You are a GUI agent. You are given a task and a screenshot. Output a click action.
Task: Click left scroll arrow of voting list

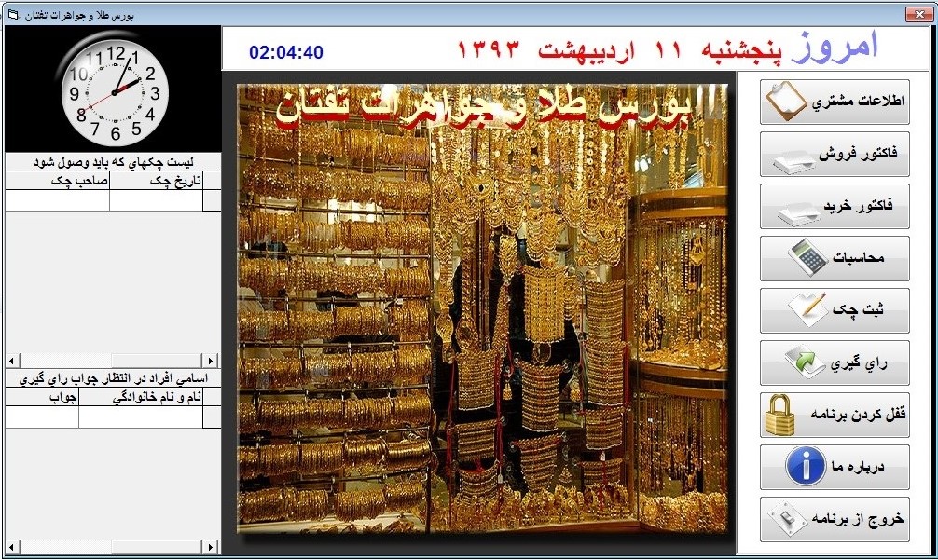pyautogui.click(x=12, y=546)
